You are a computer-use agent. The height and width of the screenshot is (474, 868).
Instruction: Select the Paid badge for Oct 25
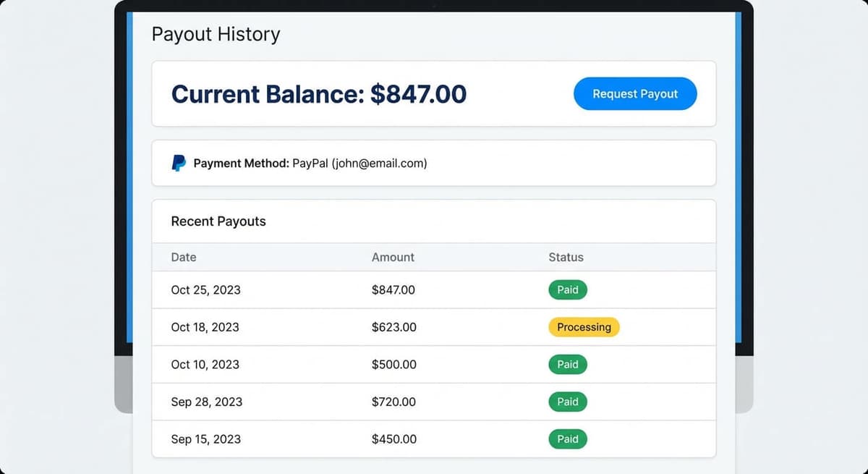[568, 289]
